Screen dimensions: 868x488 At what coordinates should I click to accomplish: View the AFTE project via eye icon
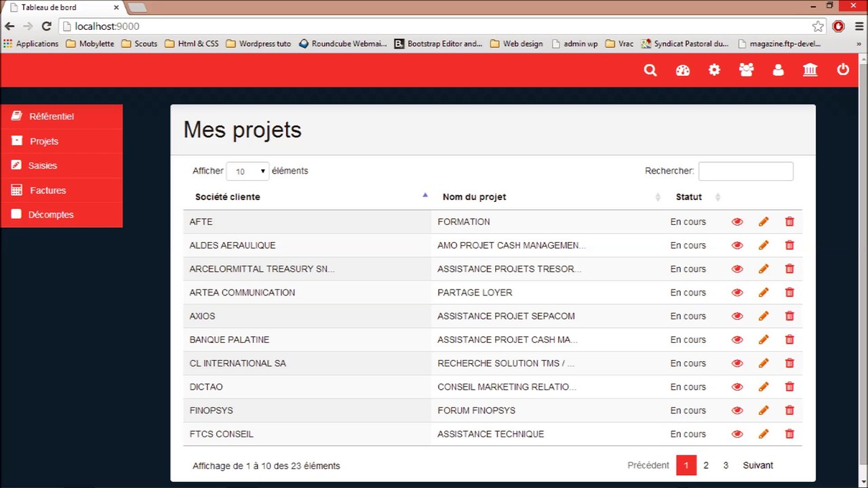coord(737,222)
